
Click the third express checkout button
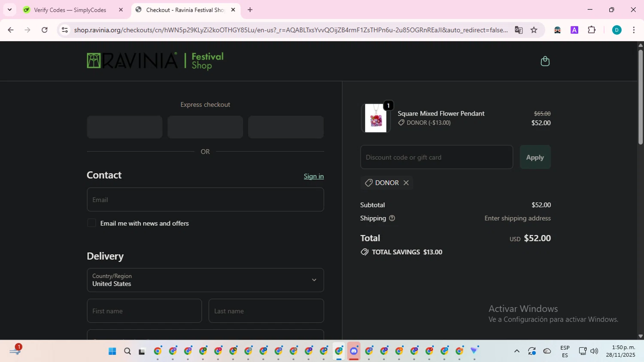(286, 127)
